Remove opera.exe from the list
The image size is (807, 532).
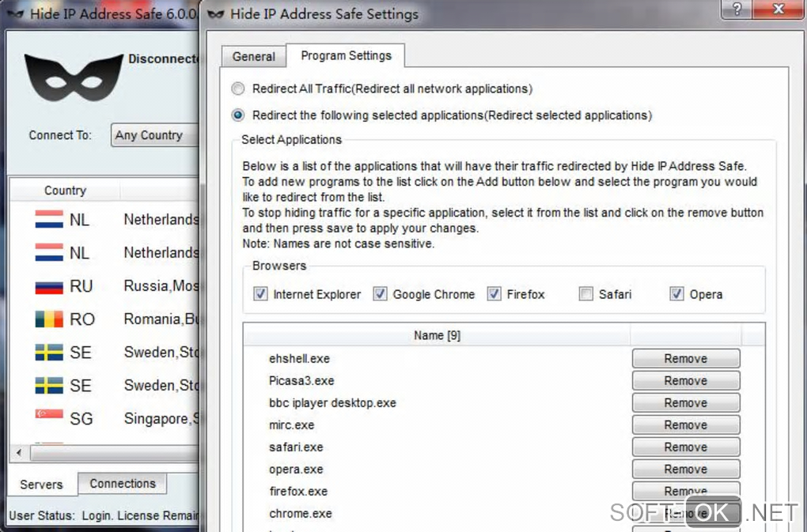686,469
